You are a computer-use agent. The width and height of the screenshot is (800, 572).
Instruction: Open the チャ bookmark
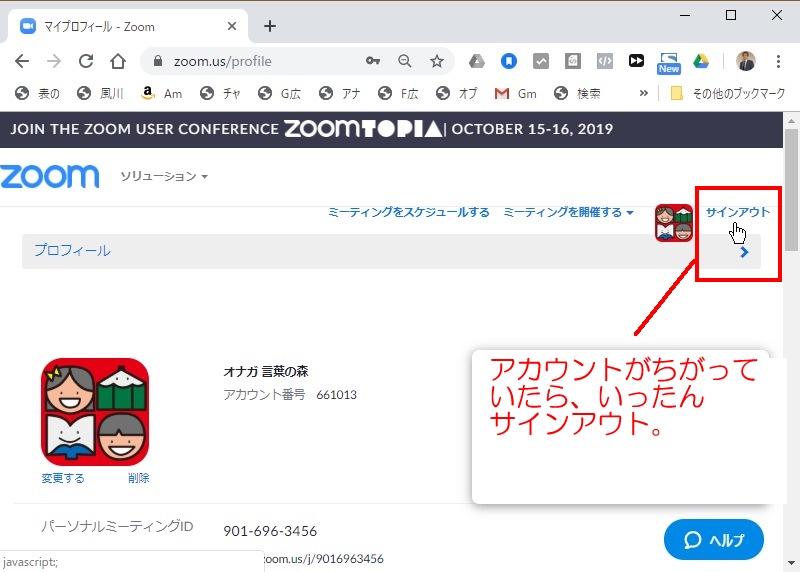(x=220, y=93)
